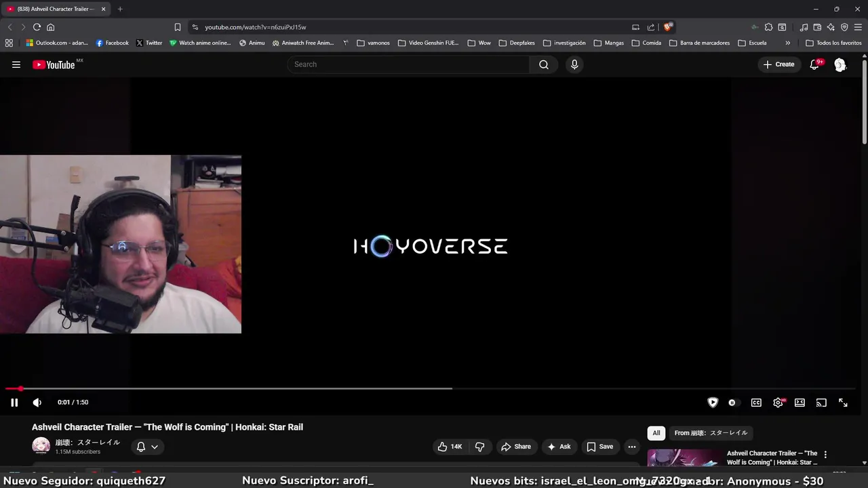Open the 崩壊：スターレイル channel name link

pos(87,442)
